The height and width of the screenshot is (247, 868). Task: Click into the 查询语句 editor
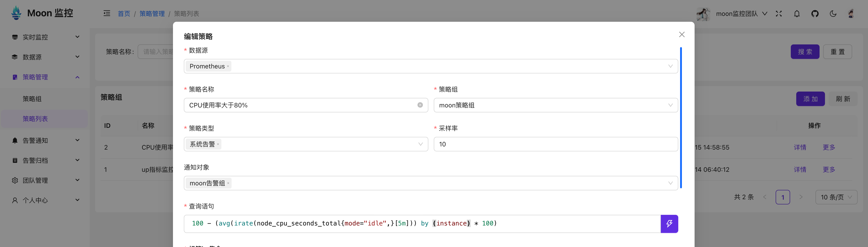(422, 224)
